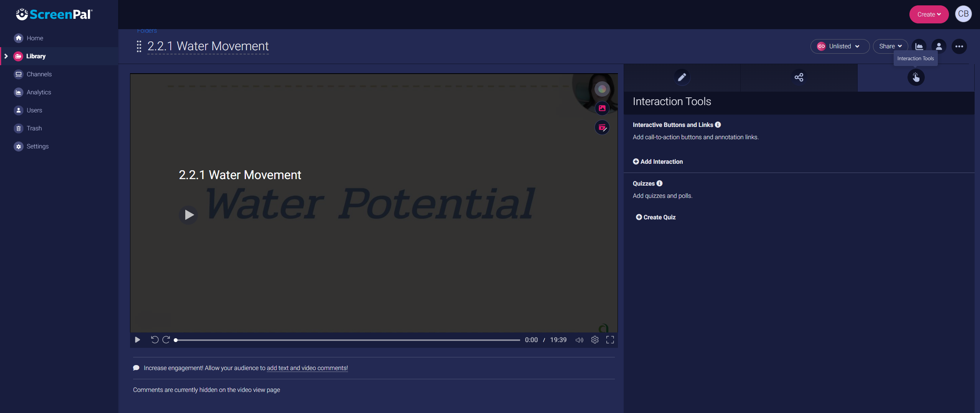Open the more options ellipsis icon
The image size is (980, 413).
coord(959,46)
